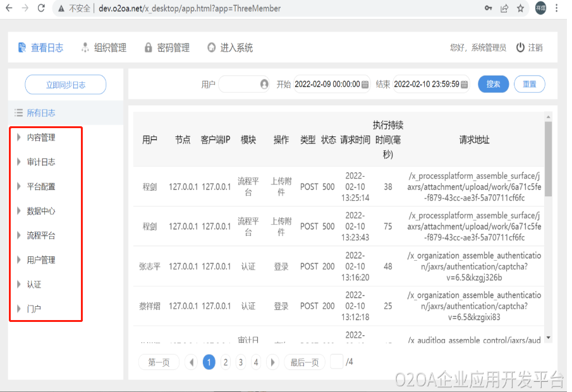Viewport: 572px width, 392px height.
Task: Expand the 审计日志 tree node
Action: coord(19,162)
